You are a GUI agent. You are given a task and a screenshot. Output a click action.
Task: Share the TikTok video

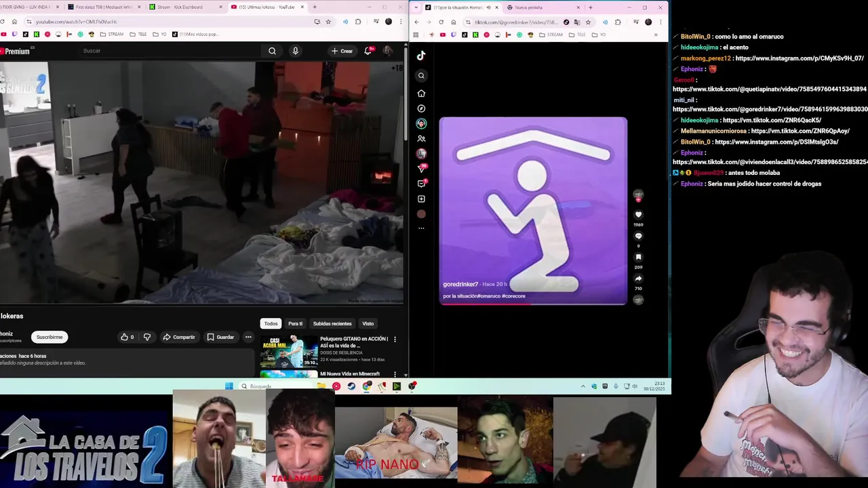tap(638, 279)
